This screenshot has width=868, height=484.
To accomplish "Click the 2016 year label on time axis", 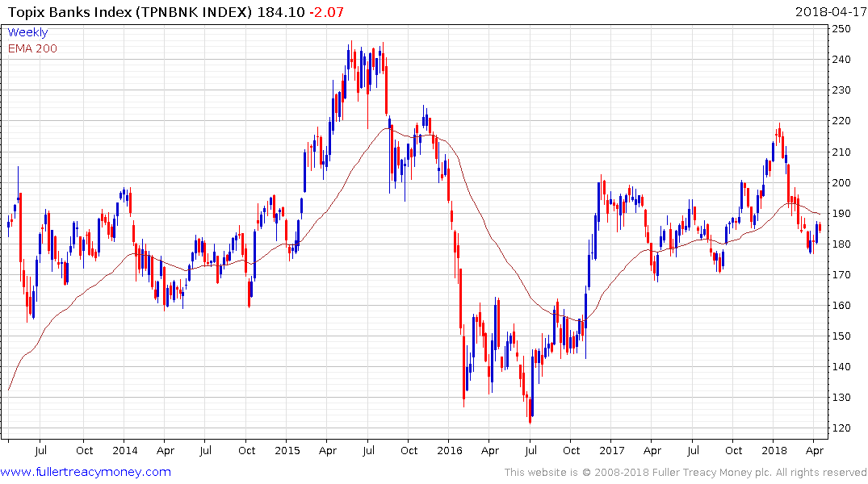I will coord(449,450).
